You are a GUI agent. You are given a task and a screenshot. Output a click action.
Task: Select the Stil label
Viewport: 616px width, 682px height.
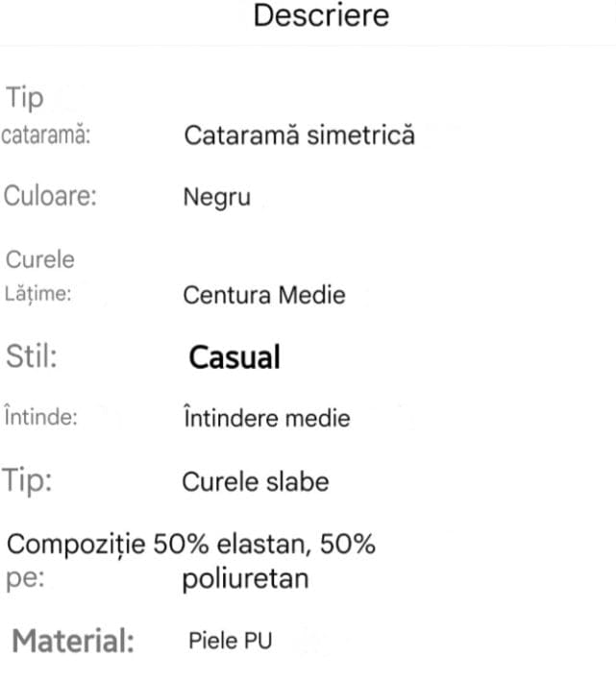point(32,356)
